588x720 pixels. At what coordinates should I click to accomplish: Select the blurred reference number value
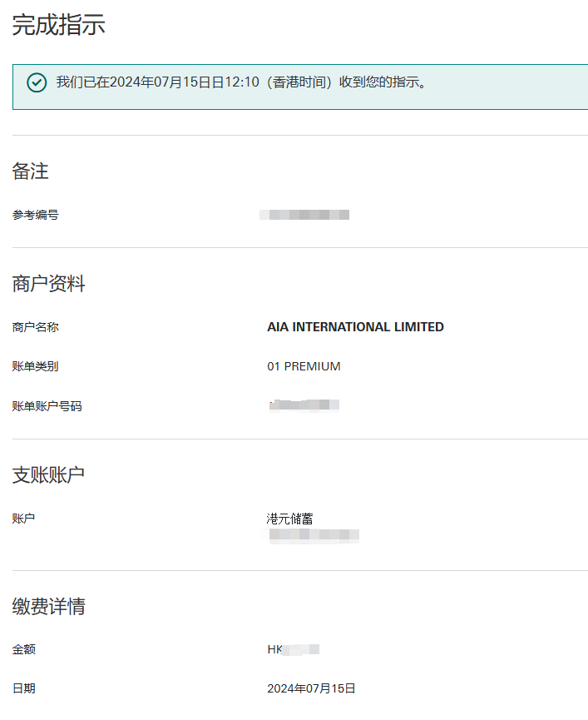pos(304,215)
